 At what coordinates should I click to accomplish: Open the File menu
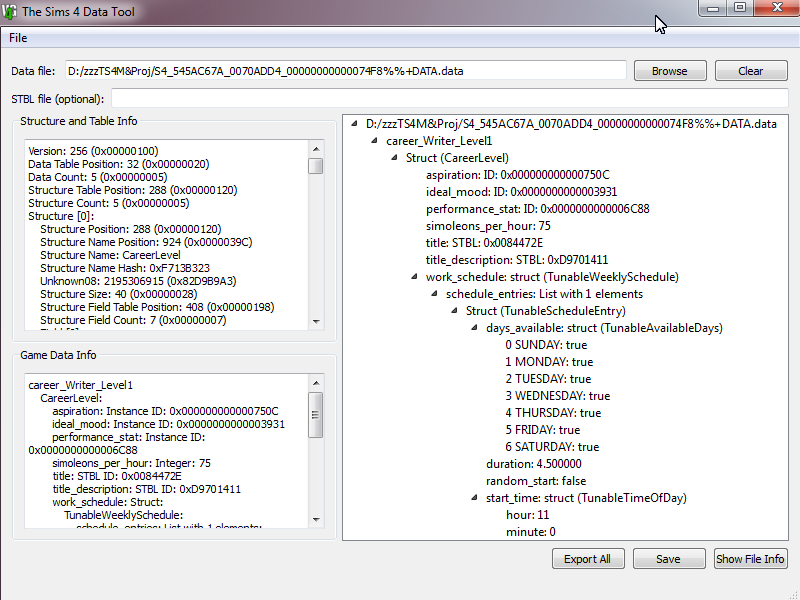(18, 38)
